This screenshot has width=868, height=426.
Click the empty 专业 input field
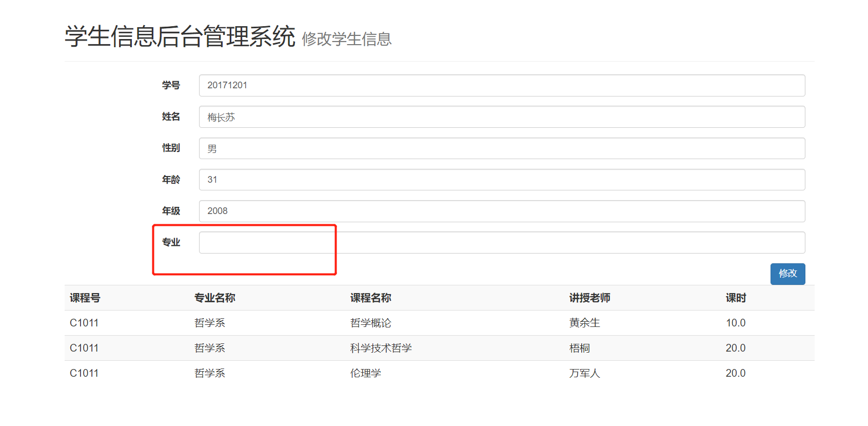point(502,242)
